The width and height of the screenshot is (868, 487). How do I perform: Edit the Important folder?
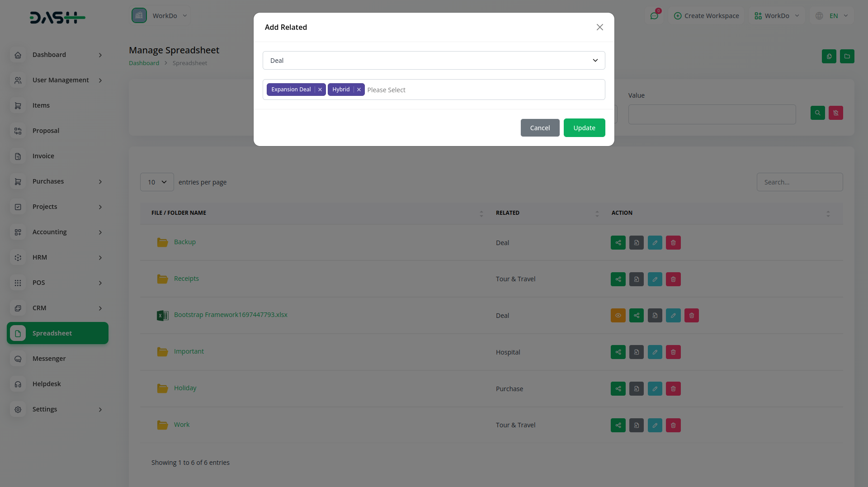[x=655, y=352]
